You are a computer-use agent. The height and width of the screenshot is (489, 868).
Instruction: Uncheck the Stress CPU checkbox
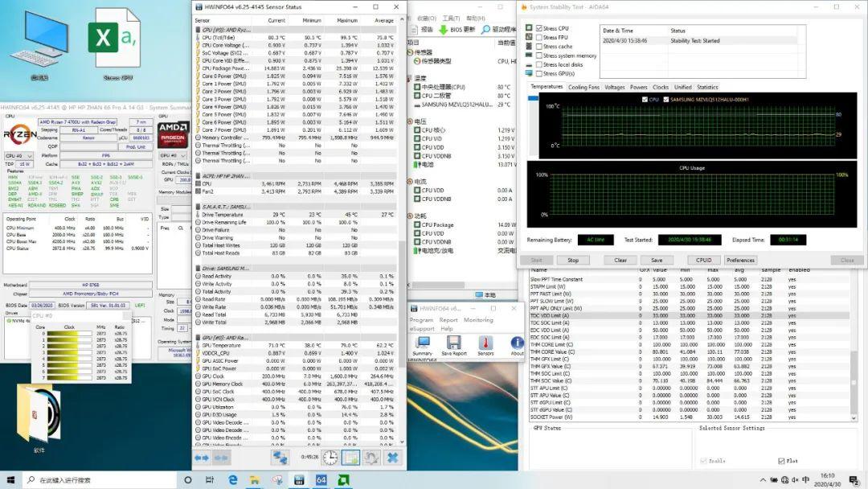538,28
